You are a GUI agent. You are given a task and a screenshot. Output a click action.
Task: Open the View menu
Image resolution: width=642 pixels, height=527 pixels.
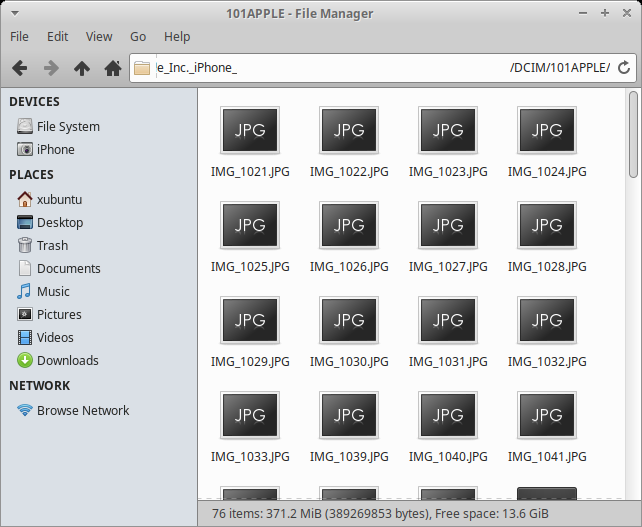[x=99, y=37]
